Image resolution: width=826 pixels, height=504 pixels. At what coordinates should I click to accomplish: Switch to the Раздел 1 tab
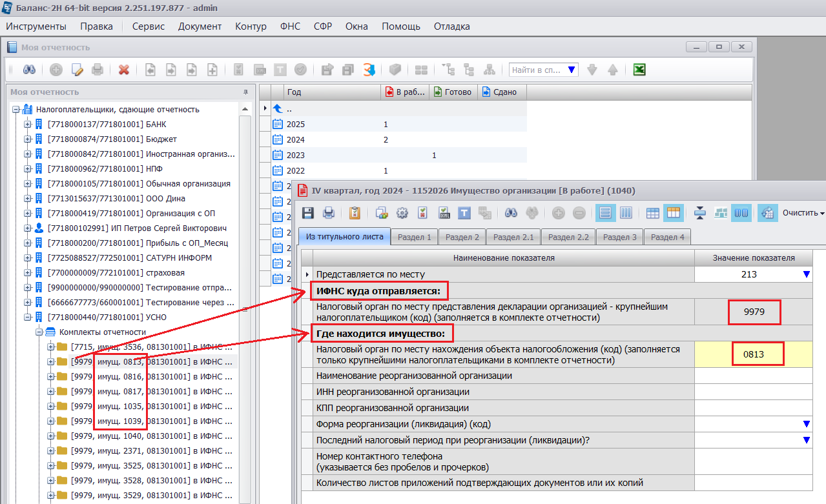pyautogui.click(x=415, y=237)
